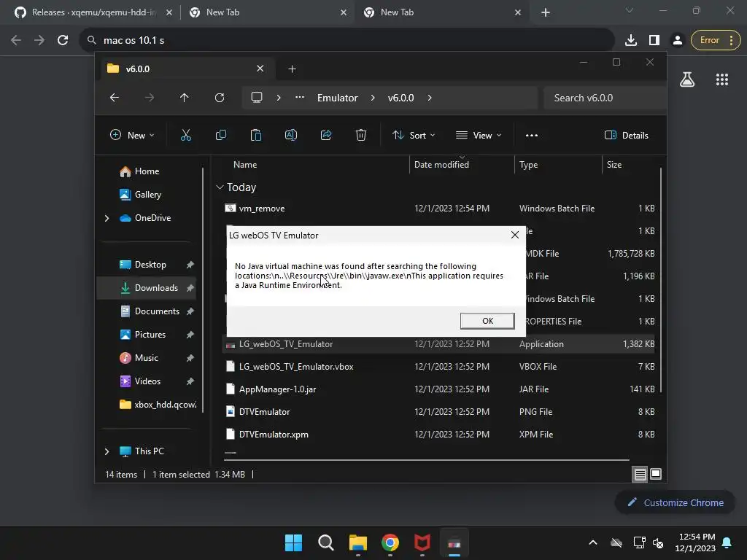747x560 pixels.
Task: Click the Cut scissors icon
Action: (x=186, y=135)
